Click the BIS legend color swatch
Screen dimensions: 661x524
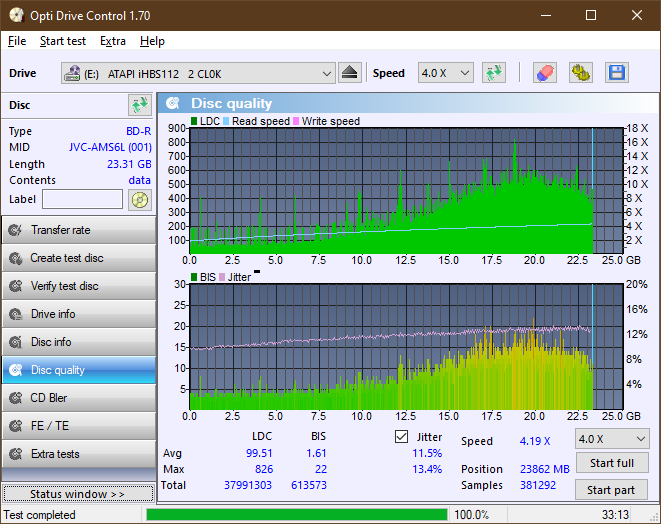194,277
